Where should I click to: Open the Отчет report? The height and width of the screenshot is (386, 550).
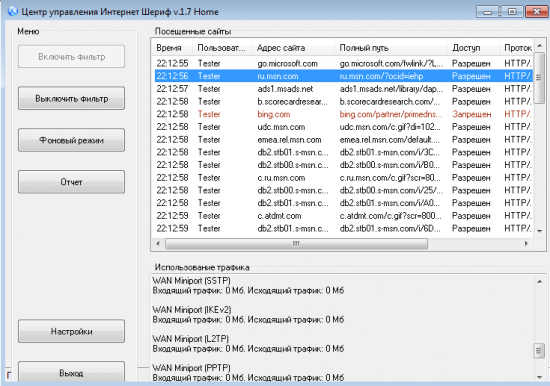(72, 182)
